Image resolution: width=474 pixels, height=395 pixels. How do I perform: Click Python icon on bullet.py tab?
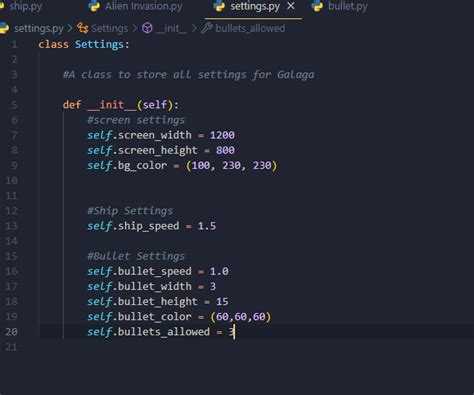318,6
